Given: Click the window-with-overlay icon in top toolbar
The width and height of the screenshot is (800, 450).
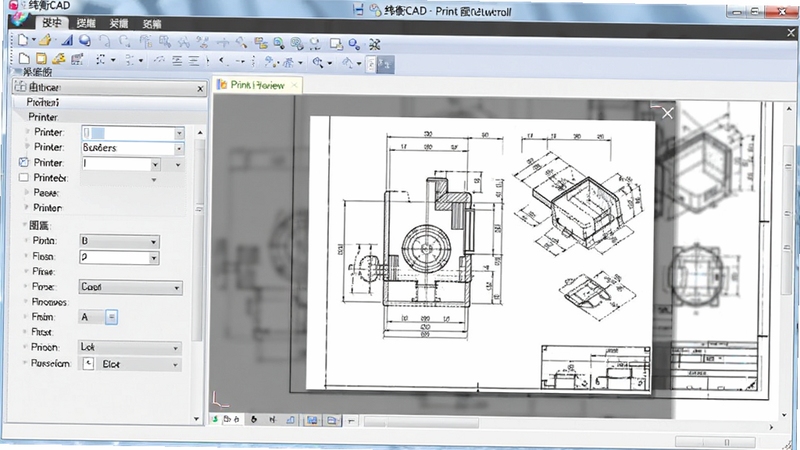Looking at the screenshot, I should 336,44.
